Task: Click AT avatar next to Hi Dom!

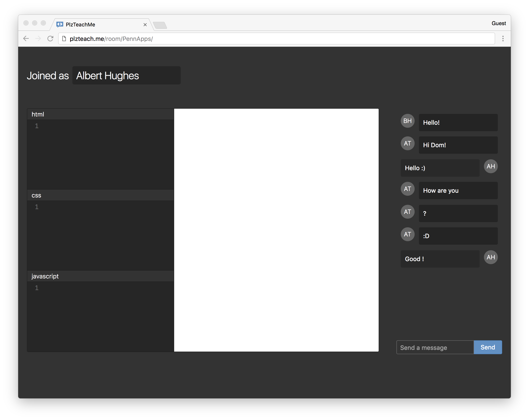Action: coord(407,144)
